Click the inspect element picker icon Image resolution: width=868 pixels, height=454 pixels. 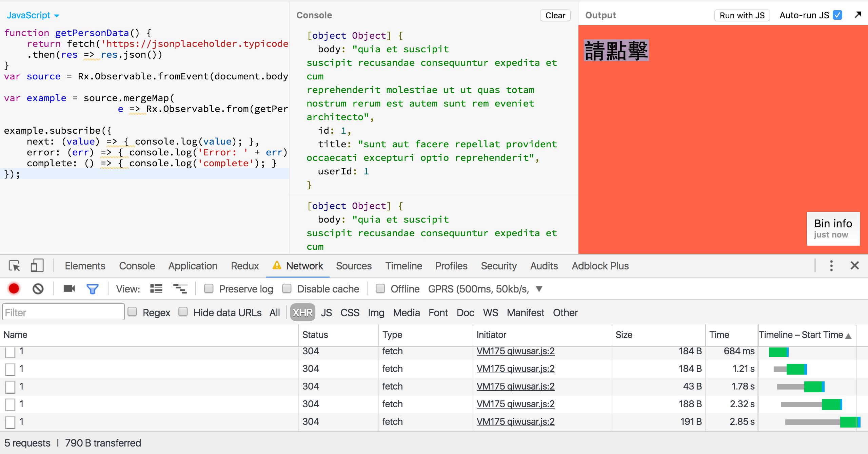[x=15, y=266]
